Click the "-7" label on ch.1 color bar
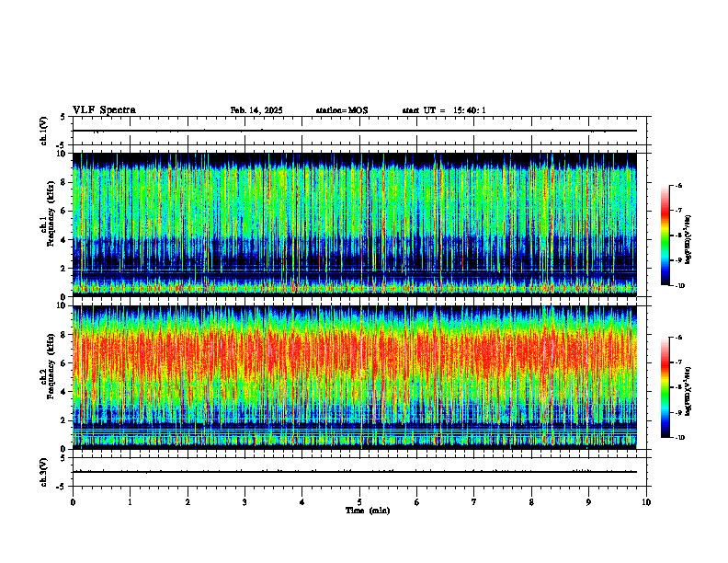The width and height of the screenshot is (728, 563). 678,211
